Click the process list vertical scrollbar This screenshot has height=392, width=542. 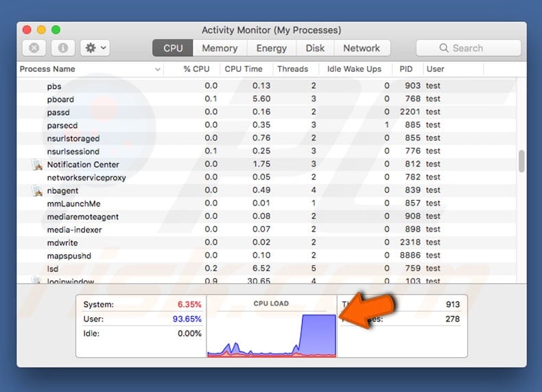[x=521, y=162]
